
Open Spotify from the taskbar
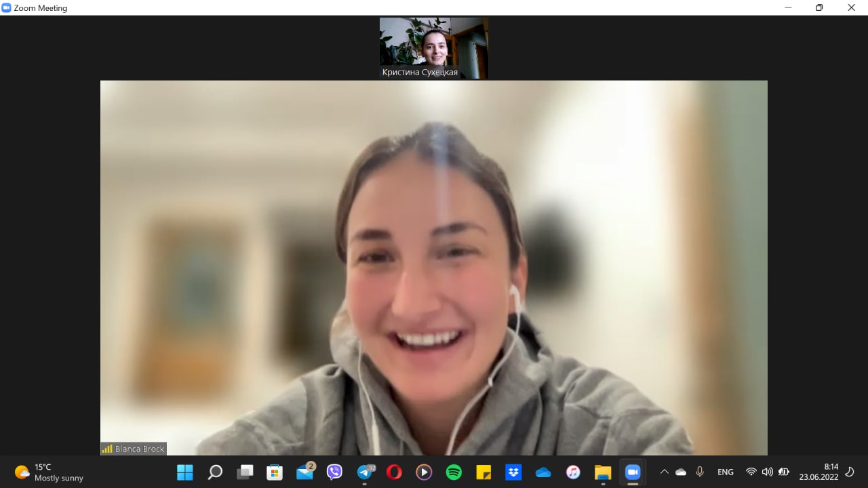pyautogui.click(x=454, y=472)
